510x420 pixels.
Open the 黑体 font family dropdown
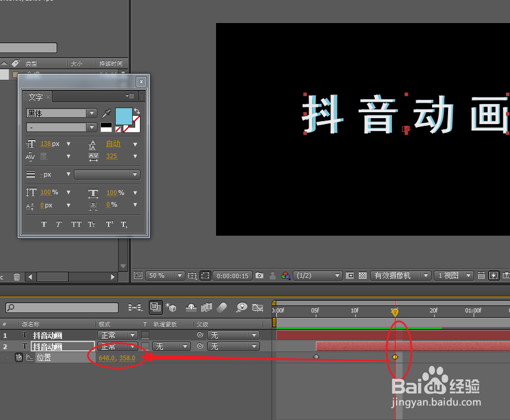click(91, 113)
